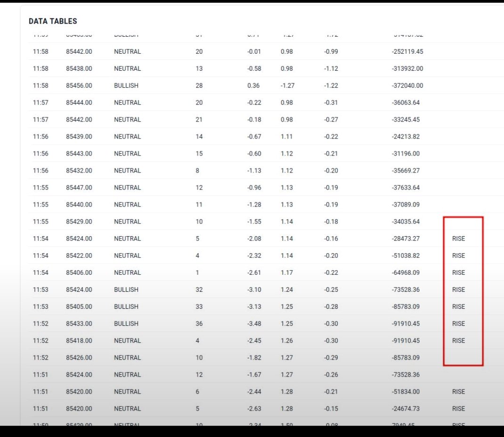The width and height of the screenshot is (504, 437).
Task: Select value -36063.64
Action: click(406, 103)
